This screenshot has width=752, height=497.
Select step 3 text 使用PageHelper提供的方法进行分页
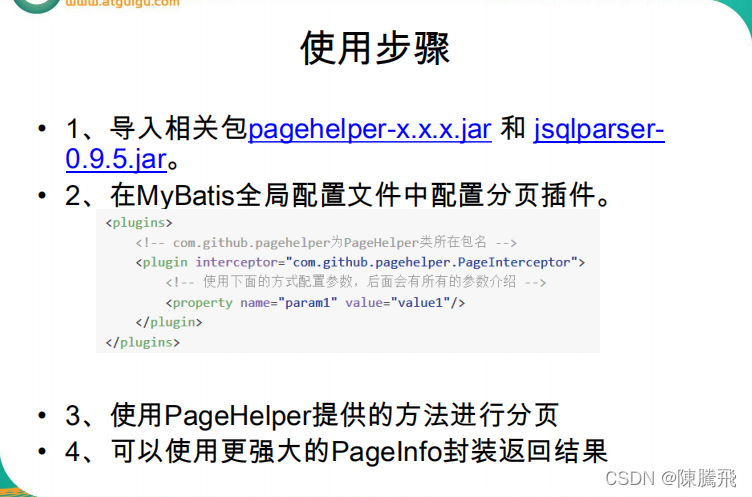click(x=312, y=415)
